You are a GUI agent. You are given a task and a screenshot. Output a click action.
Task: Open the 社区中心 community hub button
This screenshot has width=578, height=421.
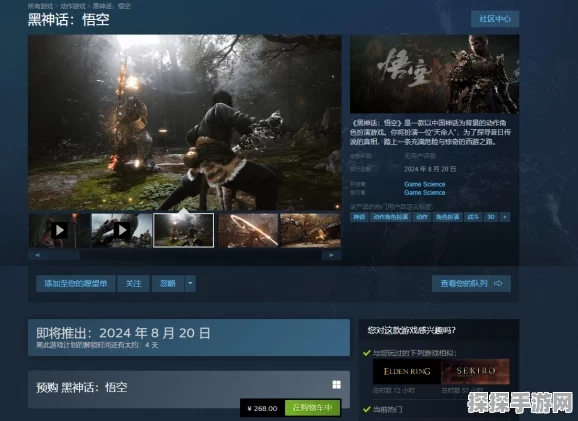[x=495, y=19]
